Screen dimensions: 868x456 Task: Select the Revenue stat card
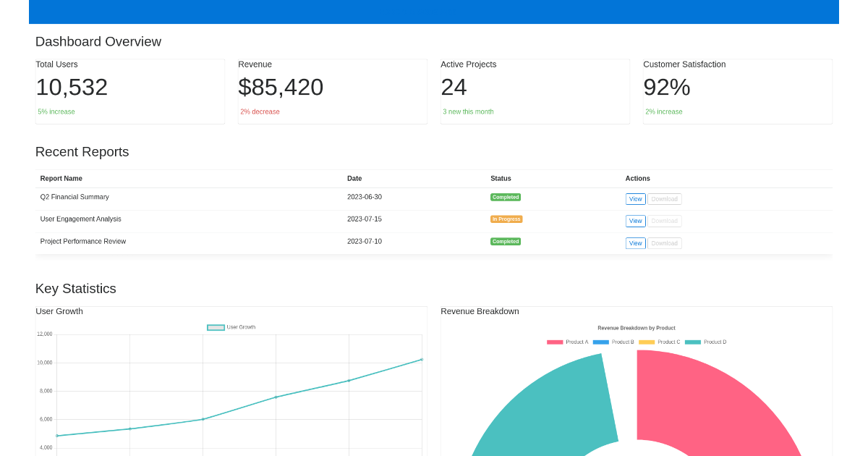click(333, 90)
